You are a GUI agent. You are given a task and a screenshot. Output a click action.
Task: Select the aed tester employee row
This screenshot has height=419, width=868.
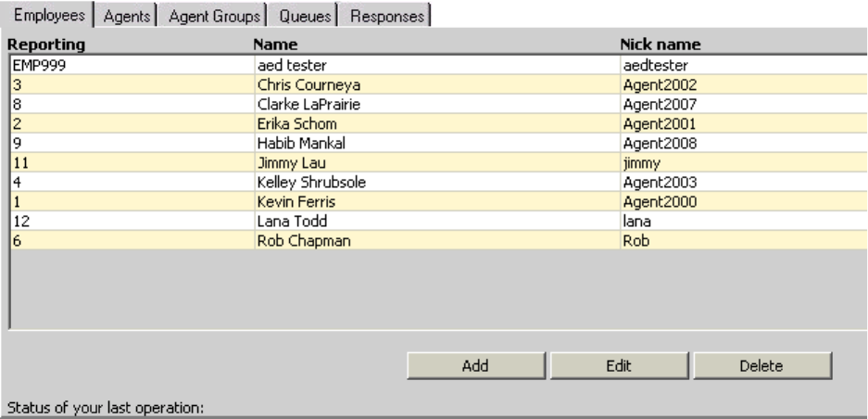tap(287, 66)
